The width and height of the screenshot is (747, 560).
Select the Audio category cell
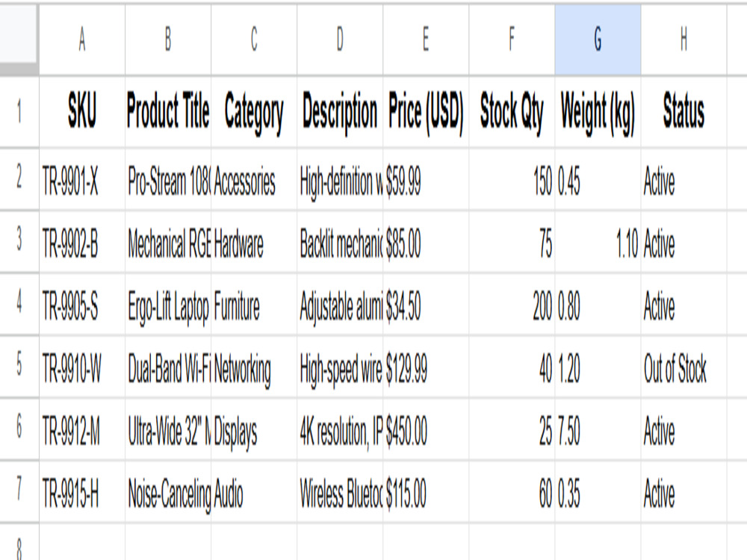(254, 491)
